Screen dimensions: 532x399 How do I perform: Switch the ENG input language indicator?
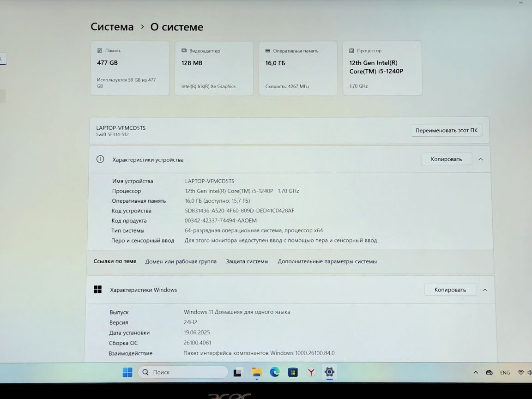pos(505,373)
